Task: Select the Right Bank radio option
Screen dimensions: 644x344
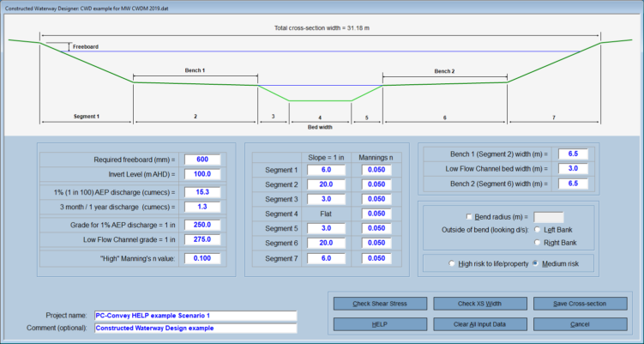Action: click(x=537, y=243)
